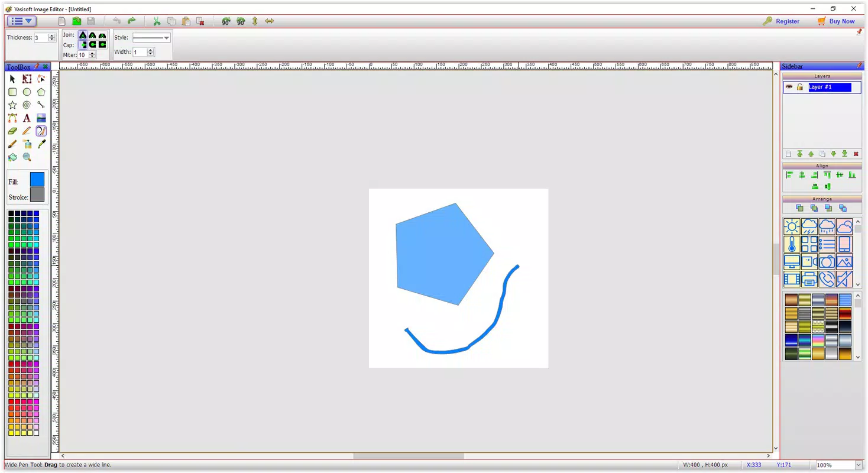Delete layer with red X button
Image resolution: width=868 pixels, height=473 pixels.
click(856, 154)
